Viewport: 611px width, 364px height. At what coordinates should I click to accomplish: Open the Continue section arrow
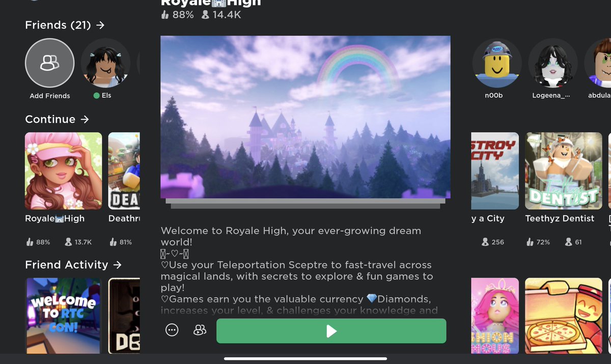85,119
